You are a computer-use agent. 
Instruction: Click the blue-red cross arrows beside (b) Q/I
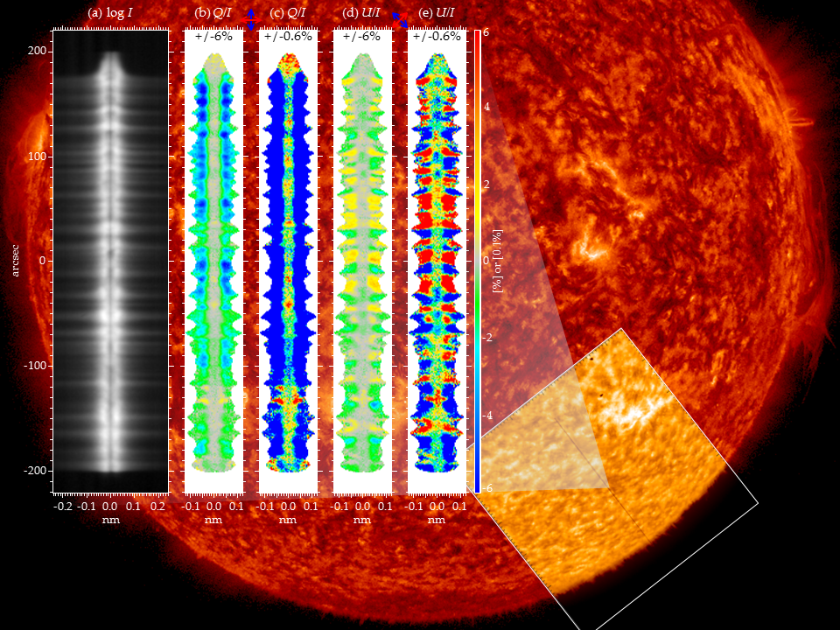point(250,20)
